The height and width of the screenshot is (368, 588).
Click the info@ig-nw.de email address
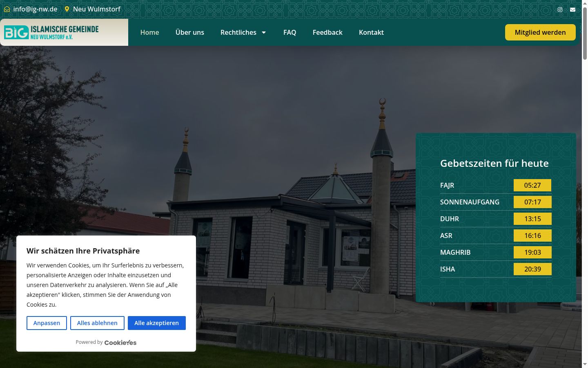[35, 9]
